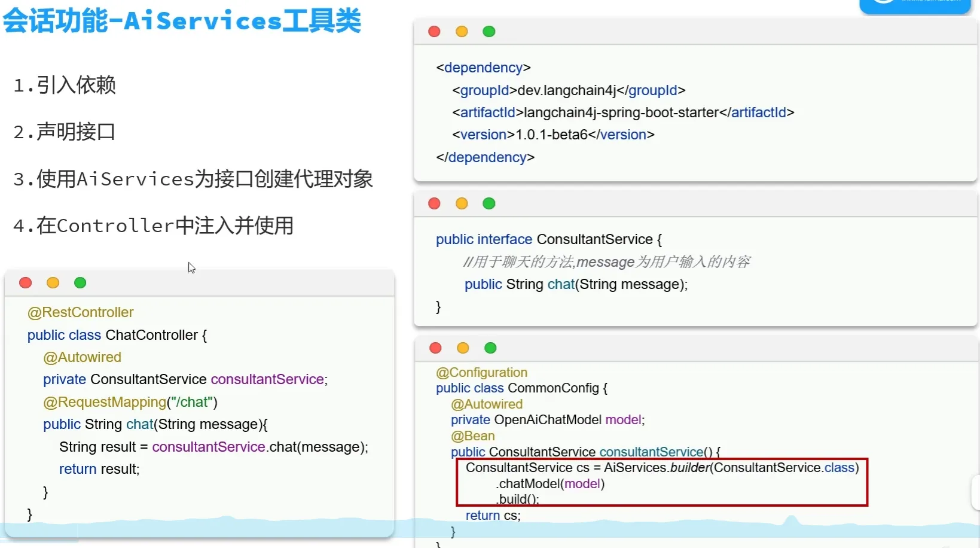Open the white side tab on right edge

point(976,492)
